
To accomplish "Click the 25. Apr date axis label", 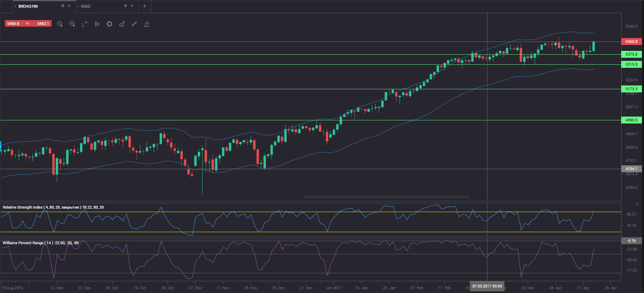I will pyautogui.click(x=611, y=288).
